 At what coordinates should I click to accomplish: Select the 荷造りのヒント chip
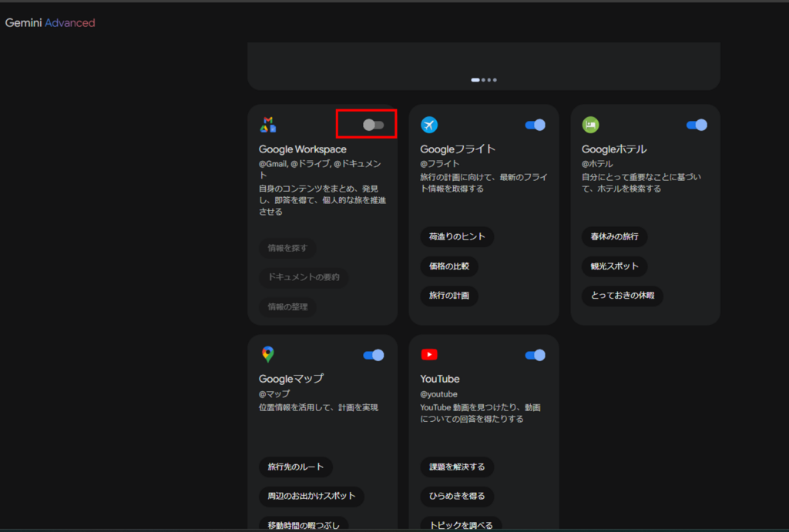point(457,237)
